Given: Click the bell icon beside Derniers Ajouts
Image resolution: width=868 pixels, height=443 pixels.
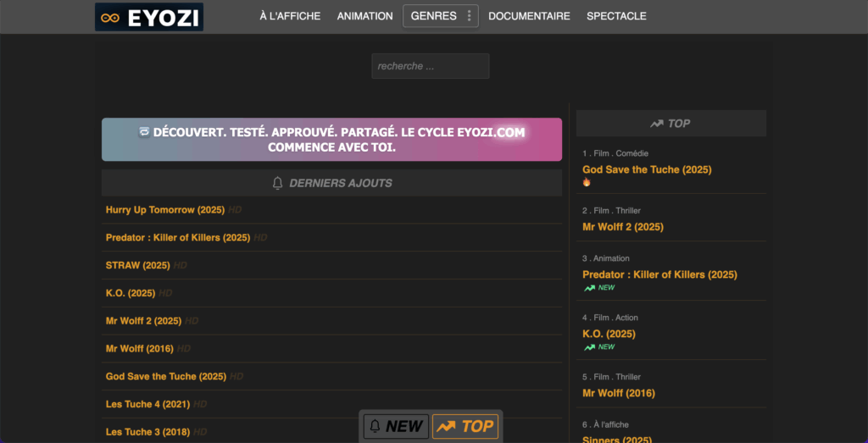Looking at the screenshot, I should pos(277,183).
